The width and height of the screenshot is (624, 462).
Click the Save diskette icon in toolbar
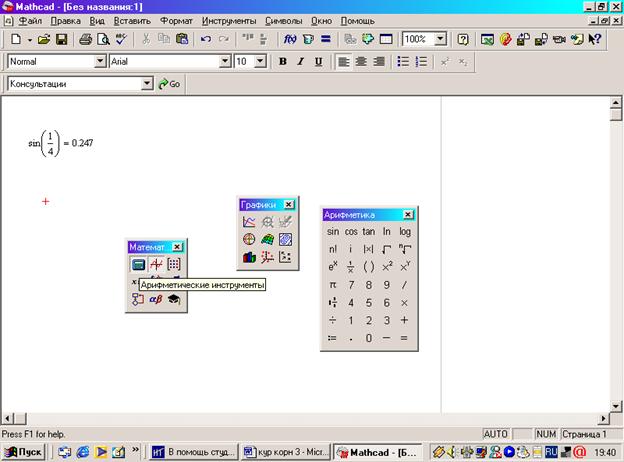[x=61, y=40]
